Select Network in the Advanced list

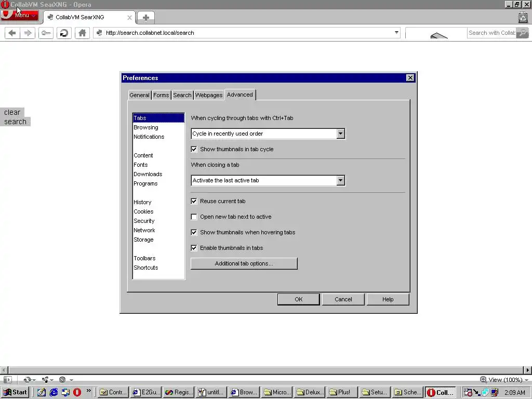point(158,230)
